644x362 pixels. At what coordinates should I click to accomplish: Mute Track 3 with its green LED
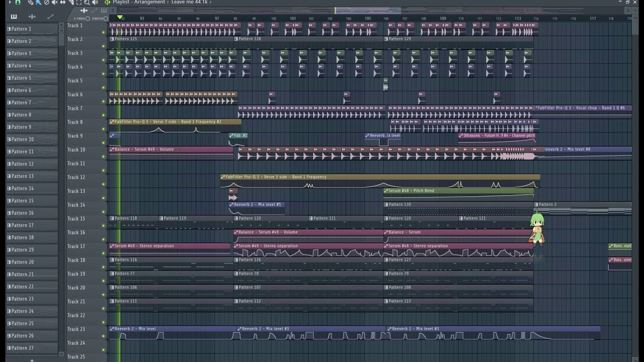(104, 60)
